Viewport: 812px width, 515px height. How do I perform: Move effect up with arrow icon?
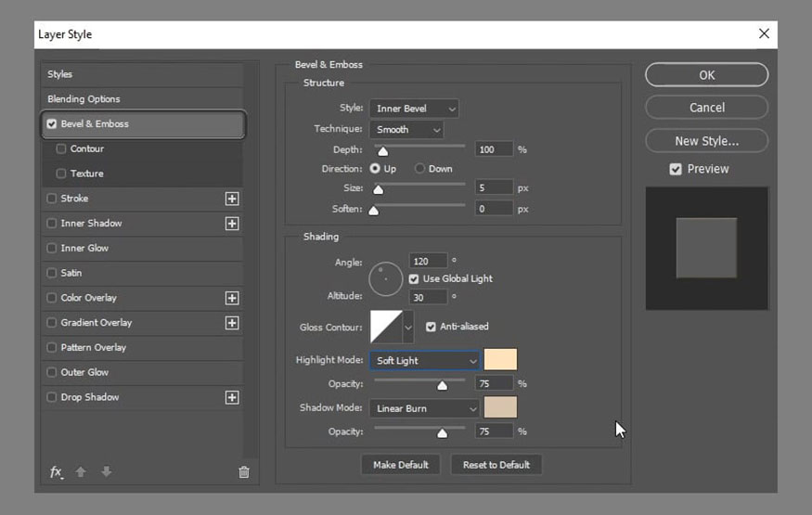click(81, 471)
